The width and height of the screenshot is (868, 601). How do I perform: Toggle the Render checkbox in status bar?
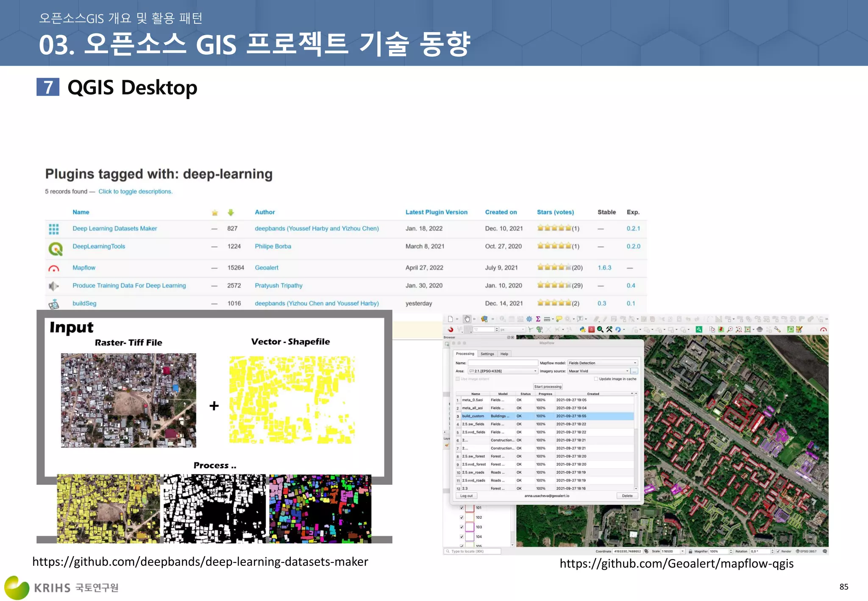pos(778,551)
